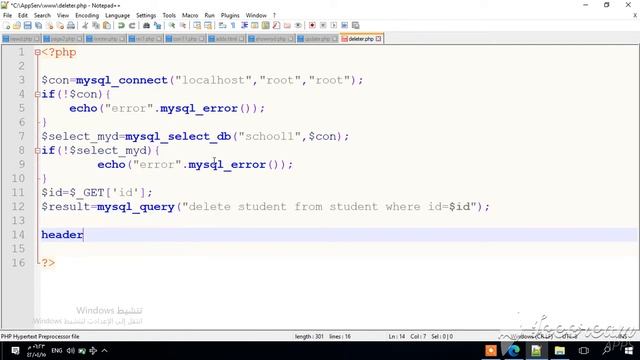Click the Ln : 14 Col : 7 status entry
The height and width of the screenshot is (360, 640).
tap(407, 337)
